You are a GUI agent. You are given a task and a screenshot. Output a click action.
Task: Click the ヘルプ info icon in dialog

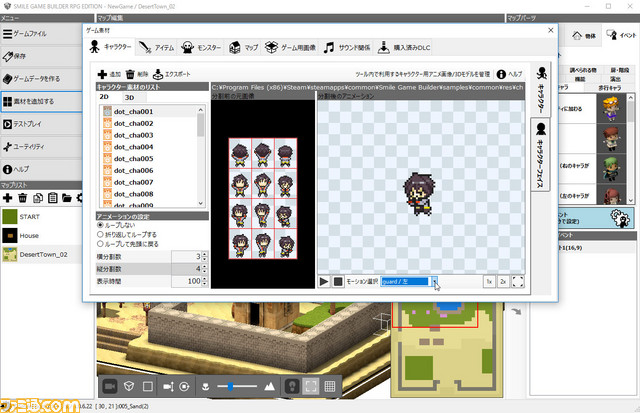(501, 74)
